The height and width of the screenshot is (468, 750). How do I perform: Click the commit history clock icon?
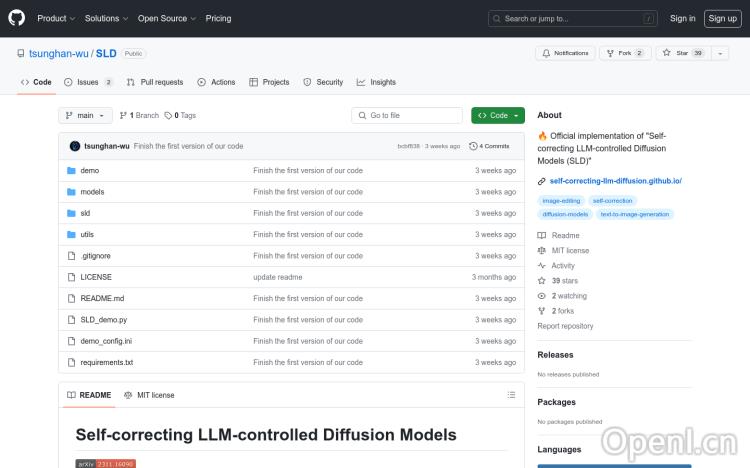(473, 146)
